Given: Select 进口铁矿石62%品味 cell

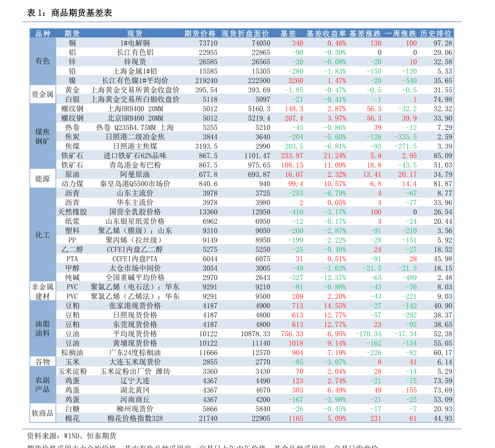Looking at the screenshot, I should [x=135, y=156].
